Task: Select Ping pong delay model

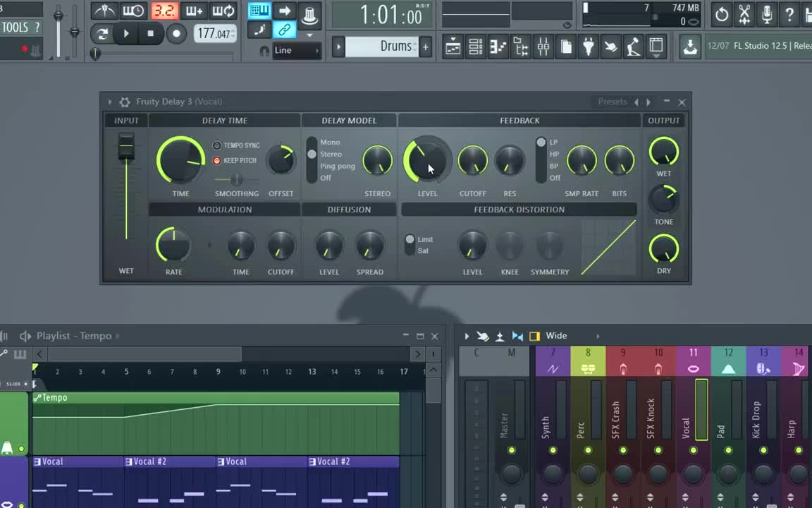Action: (337, 167)
